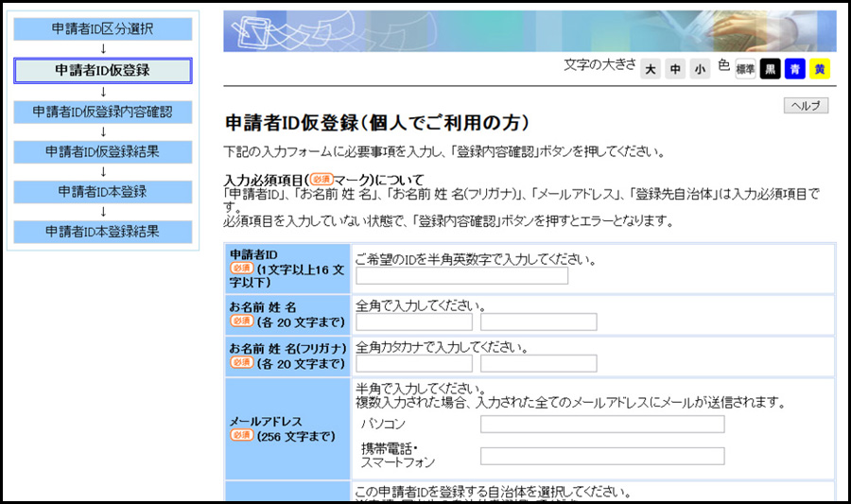Screen dimensions: 851x504
Task: Click the 申請者ID input field
Action: [x=461, y=275]
